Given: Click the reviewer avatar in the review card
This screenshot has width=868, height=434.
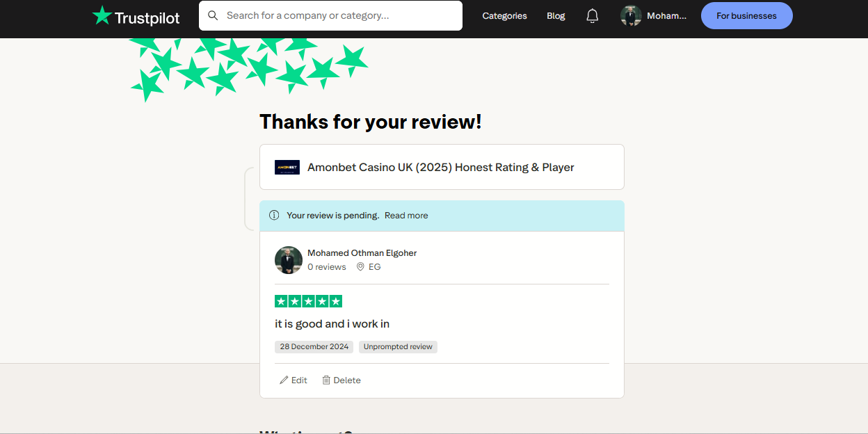Looking at the screenshot, I should [289, 260].
